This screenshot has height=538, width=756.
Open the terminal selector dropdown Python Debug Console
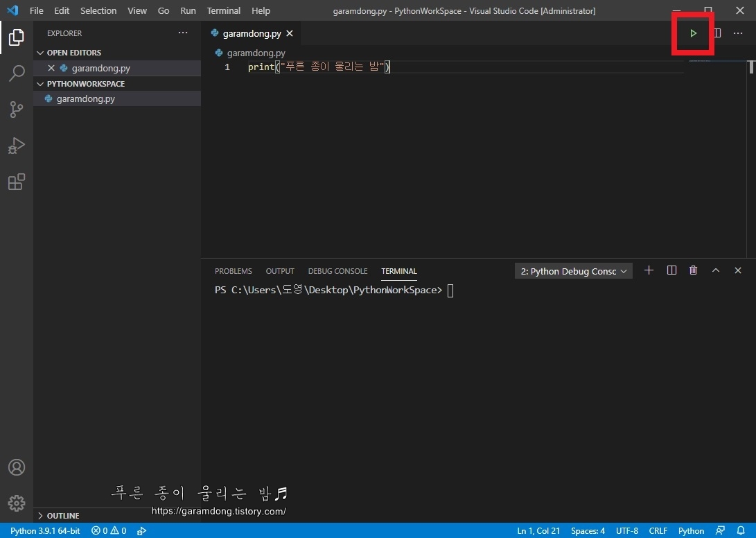(x=574, y=271)
